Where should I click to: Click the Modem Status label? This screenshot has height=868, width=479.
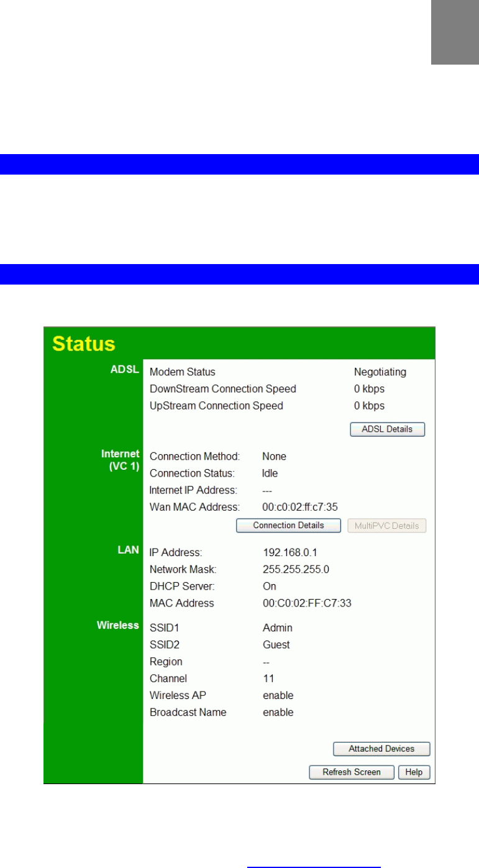point(183,372)
